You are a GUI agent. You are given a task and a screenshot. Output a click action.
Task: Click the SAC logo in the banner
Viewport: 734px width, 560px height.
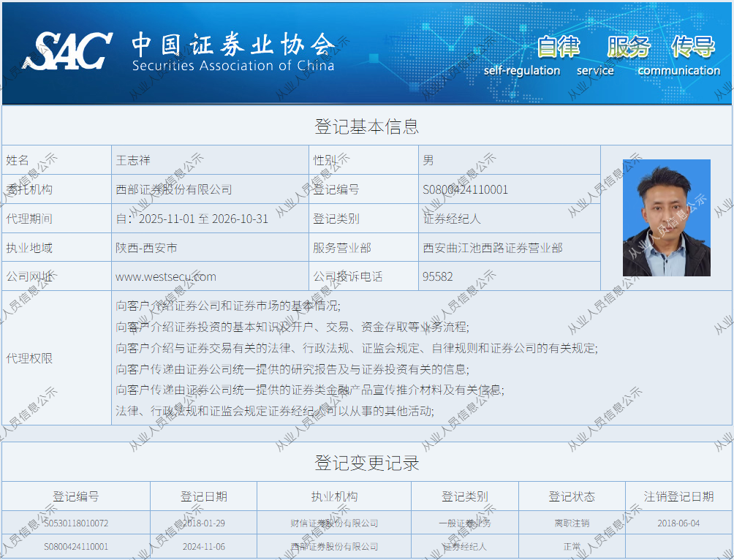click(68, 50)
